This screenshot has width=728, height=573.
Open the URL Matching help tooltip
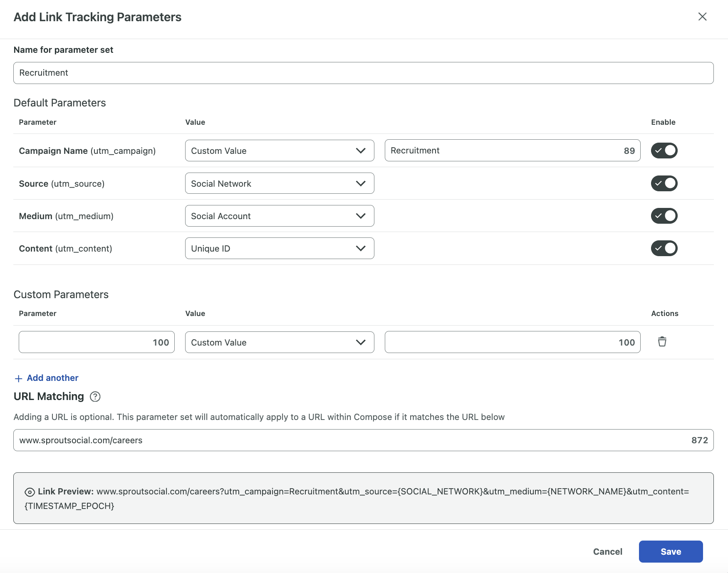click(95, 397)
